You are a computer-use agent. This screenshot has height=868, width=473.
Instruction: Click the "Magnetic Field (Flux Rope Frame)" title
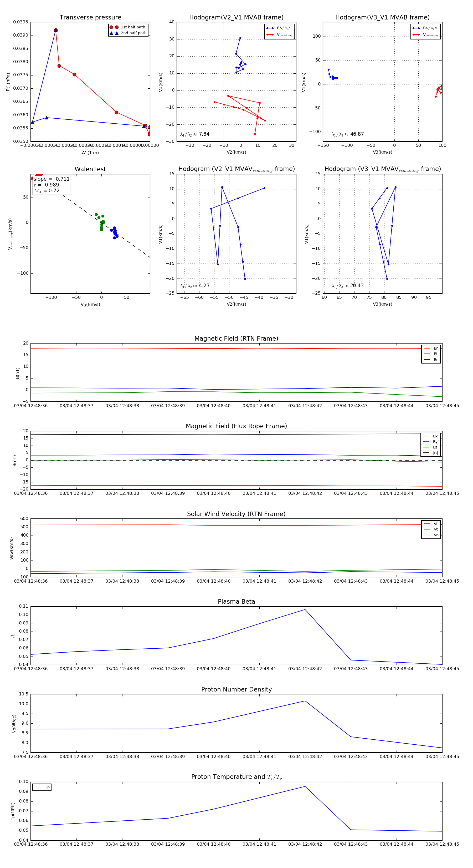(x=236, y=426)
